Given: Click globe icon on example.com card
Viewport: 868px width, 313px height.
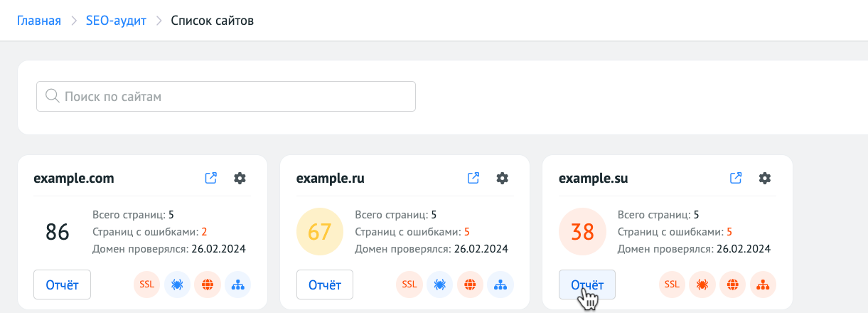Looking at the screenshot, I should coord(208,285).
